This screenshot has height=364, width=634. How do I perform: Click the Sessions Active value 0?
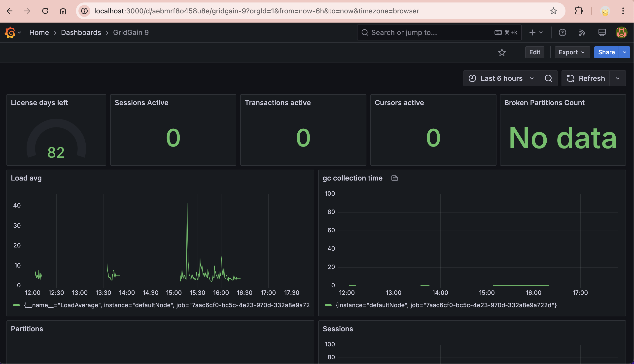coord(173,138)
